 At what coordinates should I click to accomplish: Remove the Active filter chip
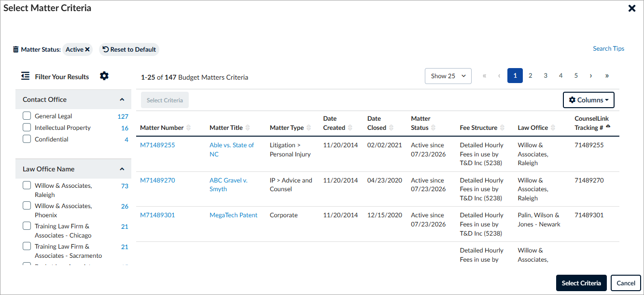(x=87, y=49)
